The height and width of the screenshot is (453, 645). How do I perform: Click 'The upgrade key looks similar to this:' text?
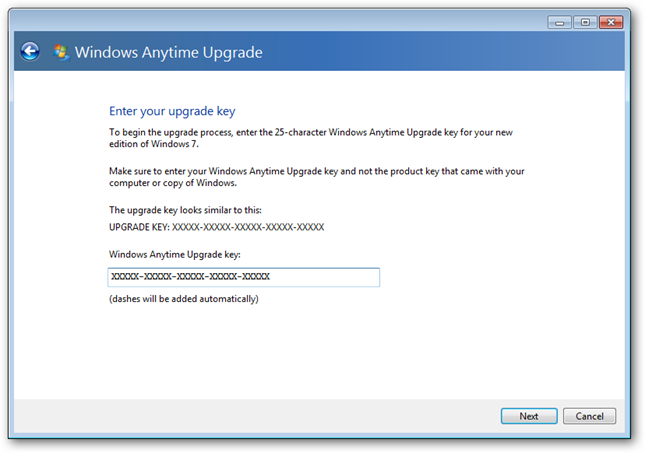pyautogui.click(x=185, y=210)
